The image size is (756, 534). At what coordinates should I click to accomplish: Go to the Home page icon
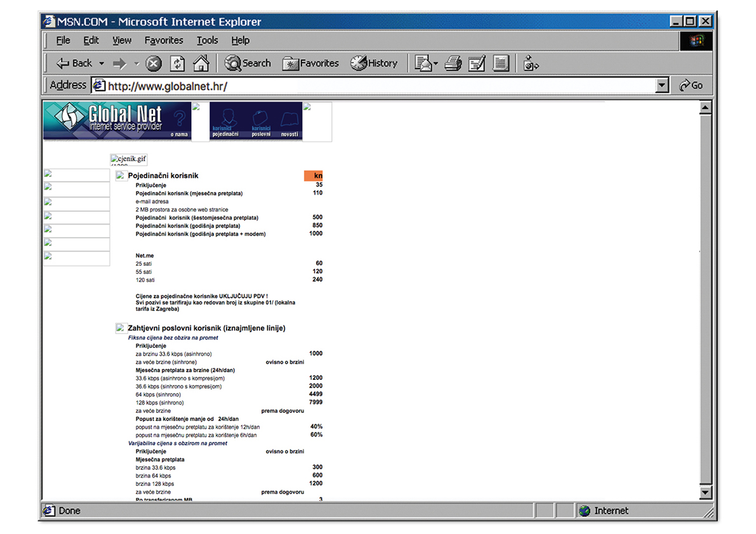201,63
